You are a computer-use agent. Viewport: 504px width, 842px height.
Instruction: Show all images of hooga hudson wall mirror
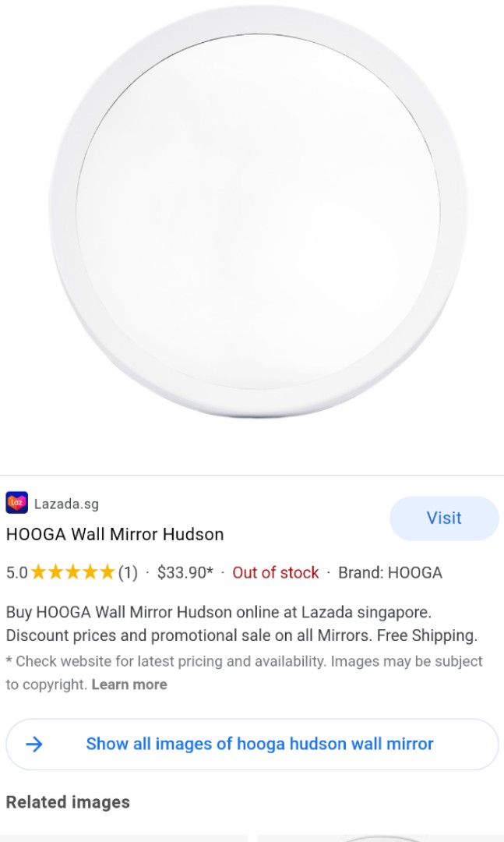click(x=252, y=744)
